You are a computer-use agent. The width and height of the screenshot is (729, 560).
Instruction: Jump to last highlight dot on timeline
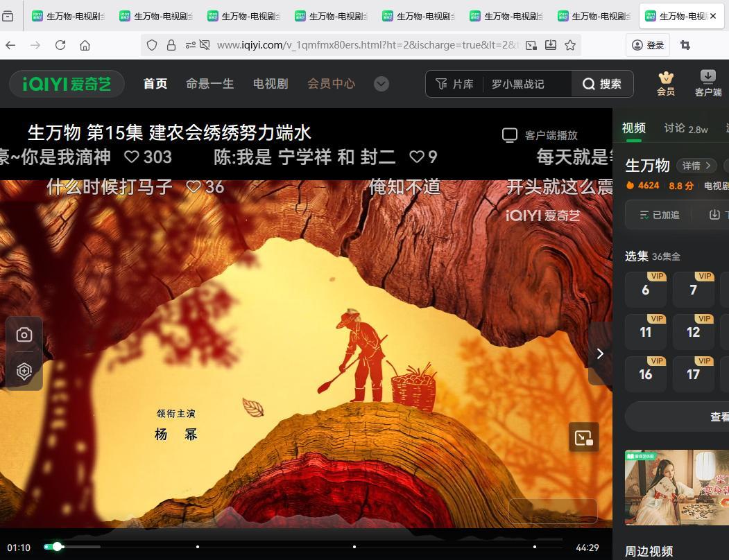pyautogui.click(x=535, y=547)
